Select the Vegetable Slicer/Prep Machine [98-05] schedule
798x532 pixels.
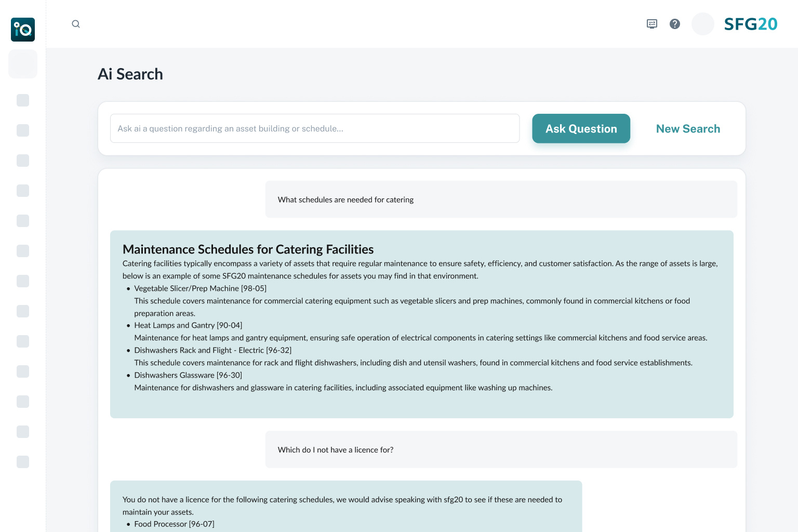coord(201,288)
